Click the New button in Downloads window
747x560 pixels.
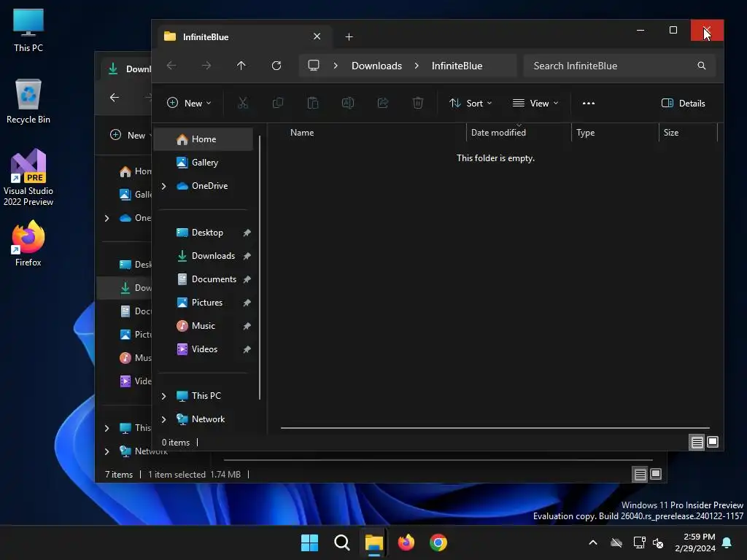click(130, 135)
